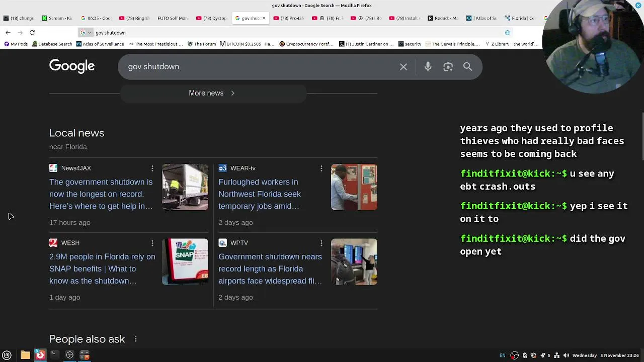Click the page translate icon in address bar
Viewport: 644px width, 362px height.
(508, 33)
